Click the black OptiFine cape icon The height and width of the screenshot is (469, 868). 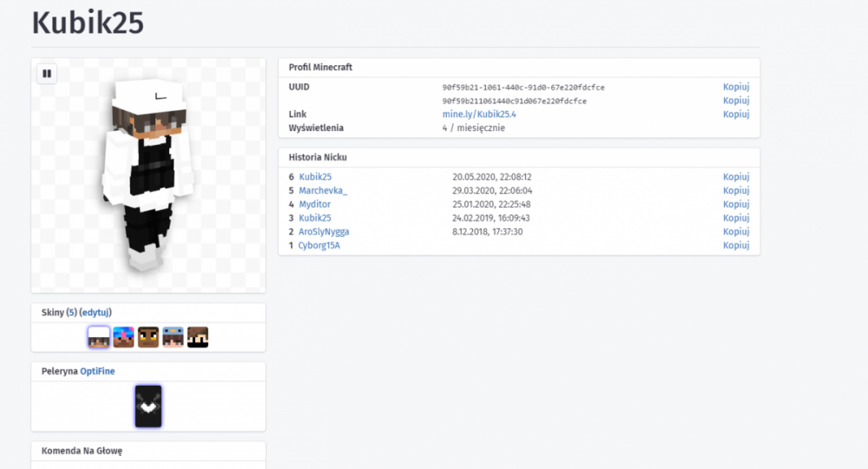click(x=148, y=406)
